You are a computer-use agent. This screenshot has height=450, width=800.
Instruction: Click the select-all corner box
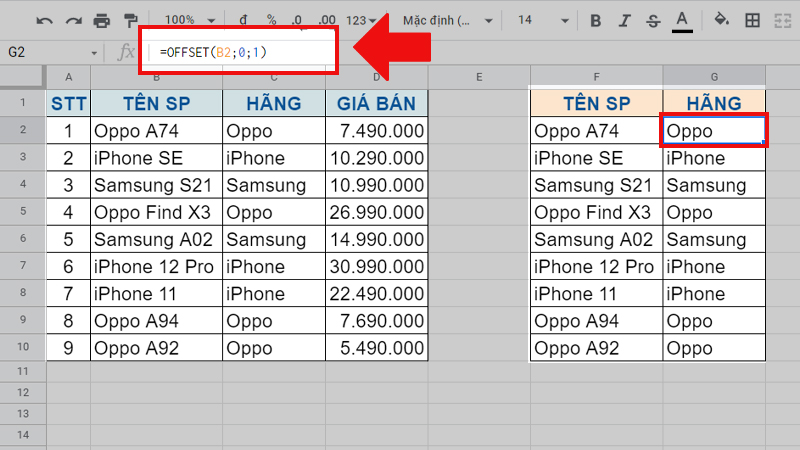pos(22,77)
